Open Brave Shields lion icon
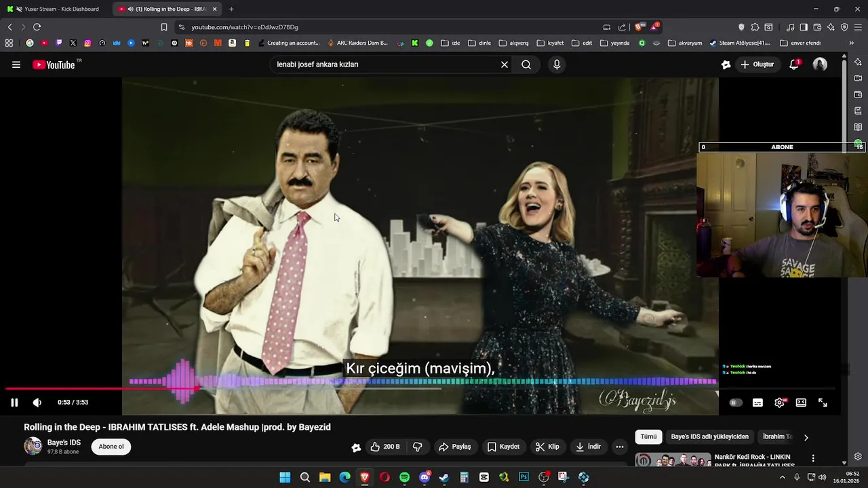The image size is (868, 488). [x=639, y=27]
